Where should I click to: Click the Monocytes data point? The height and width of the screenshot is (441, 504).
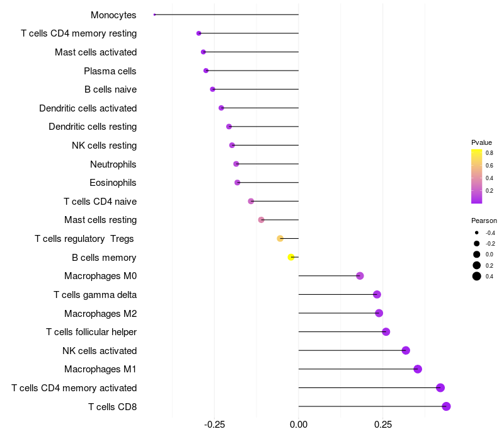(x=154, y=14)
